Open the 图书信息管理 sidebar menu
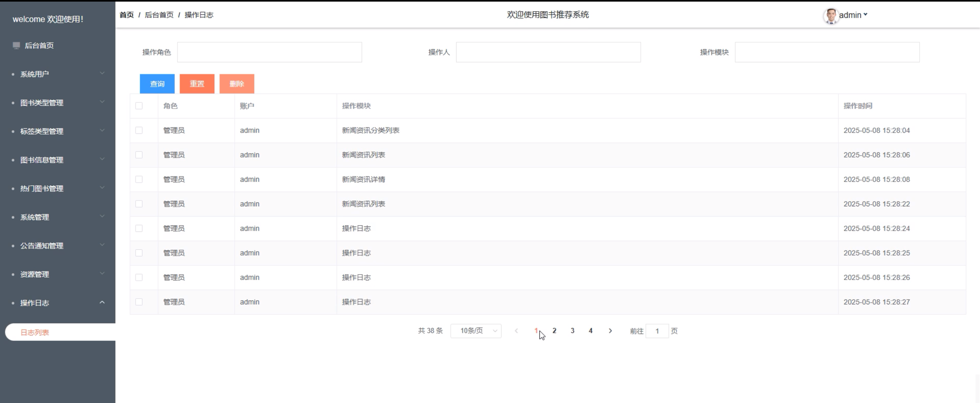 pyautogui.click(x=42, y=160)
